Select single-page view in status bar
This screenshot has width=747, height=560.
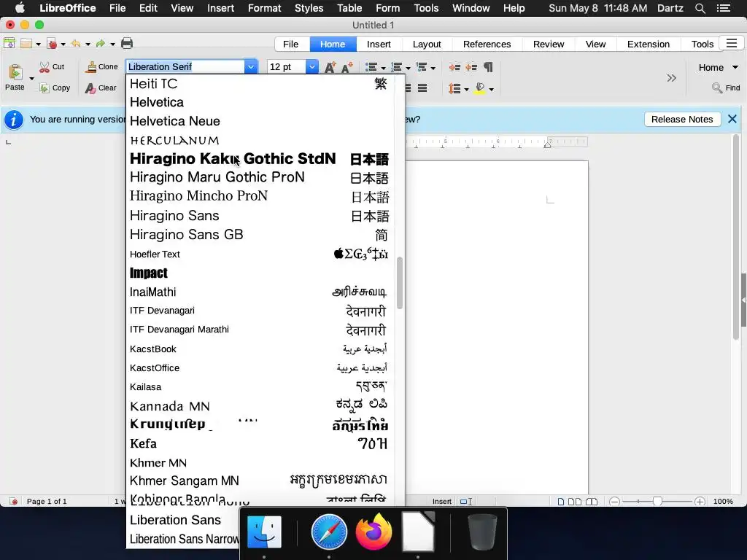pos(561,502)
